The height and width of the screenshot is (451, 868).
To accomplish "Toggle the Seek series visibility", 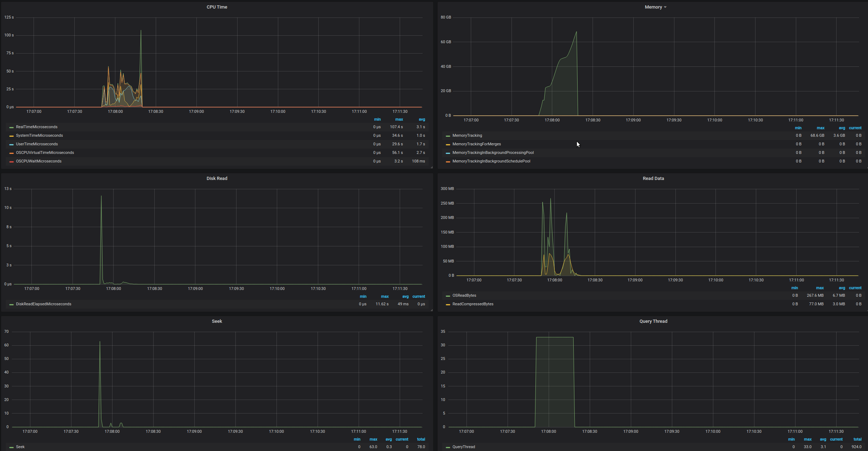I will click(x=20, y=447).
